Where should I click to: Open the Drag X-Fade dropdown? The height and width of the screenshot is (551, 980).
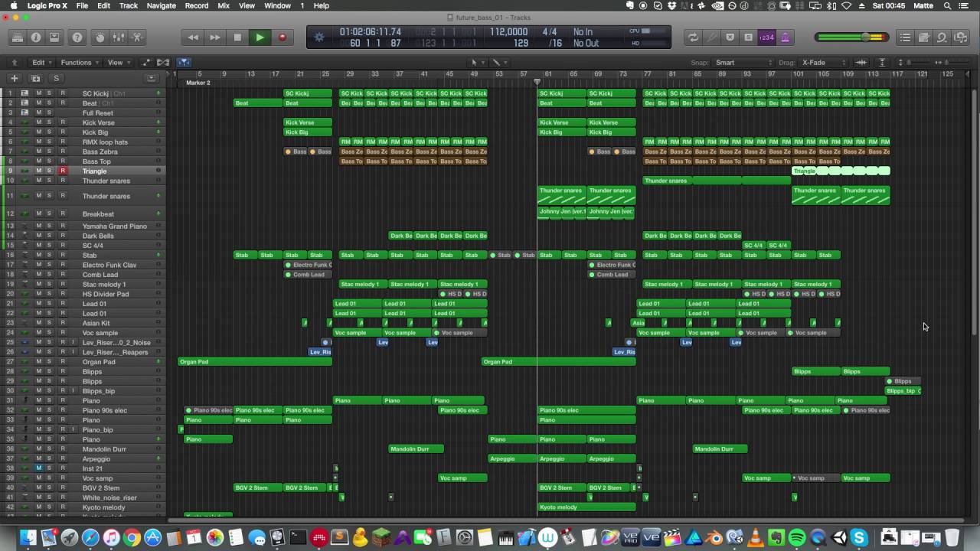pyautogui.click(x=823, y=62)
